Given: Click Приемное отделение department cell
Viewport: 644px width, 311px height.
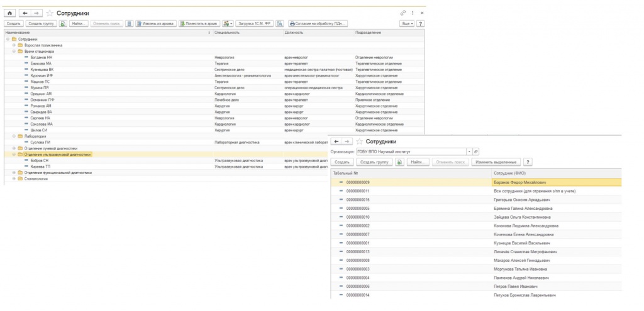Looking at the screenshot, I should (x=372, y=100).
